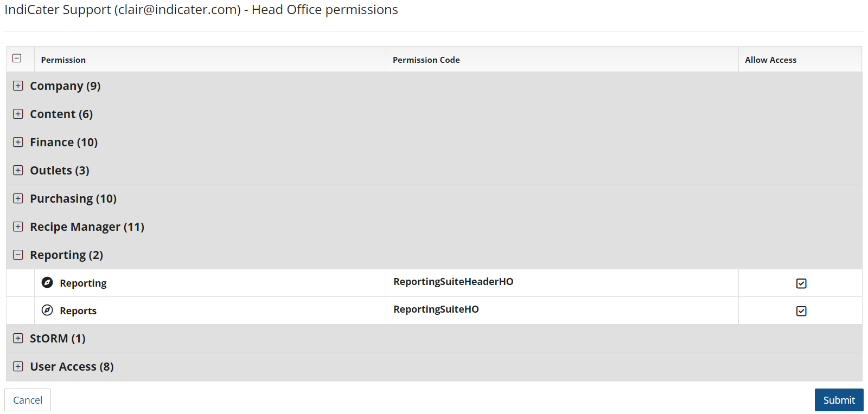
Task: Expand Recipe Manager (11) group
Action: point(18,227)
